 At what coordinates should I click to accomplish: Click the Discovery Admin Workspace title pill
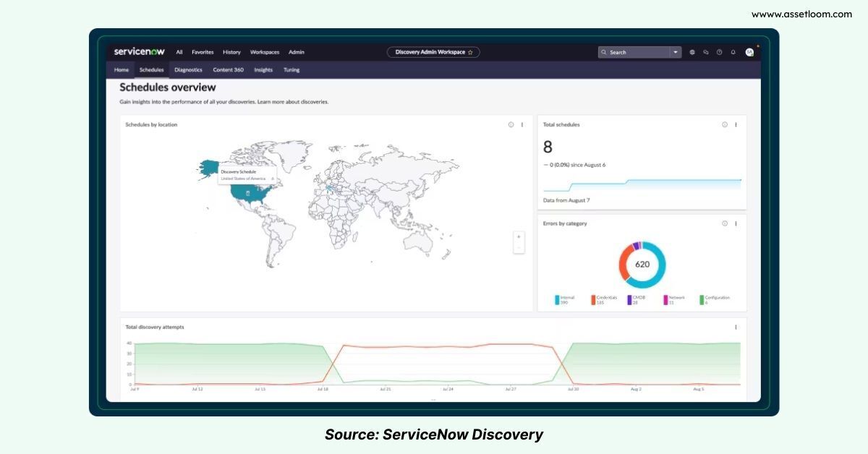point(433,52)
